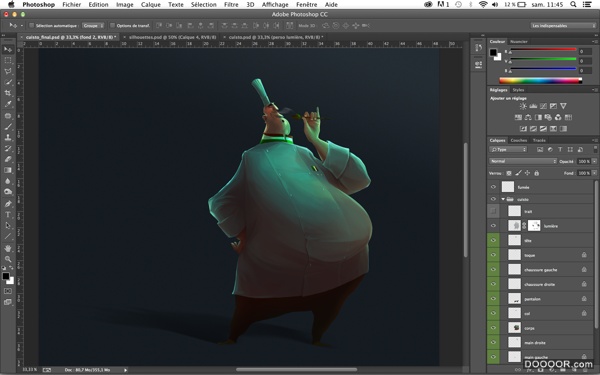Click the foreground color swatch in toolbar
600x375 pixels.
click(x=6, y=276)
